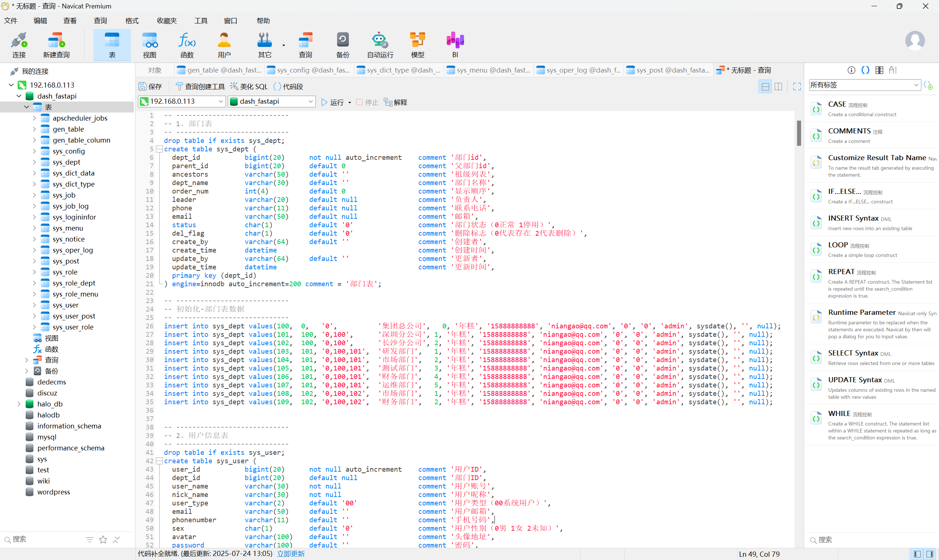Open the Query (查询) toolbar icon
The width and height of the screenshot is (939, 560).
(x=306, y=45)
